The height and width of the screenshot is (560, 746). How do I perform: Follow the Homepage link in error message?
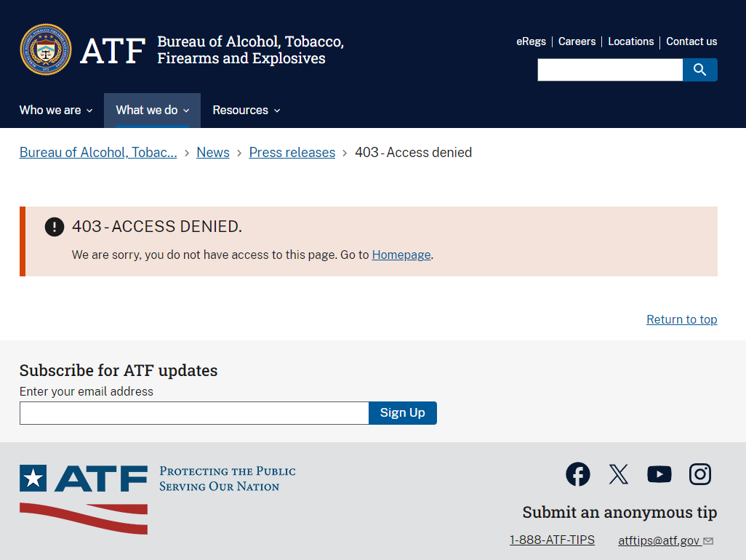[401, 255]
